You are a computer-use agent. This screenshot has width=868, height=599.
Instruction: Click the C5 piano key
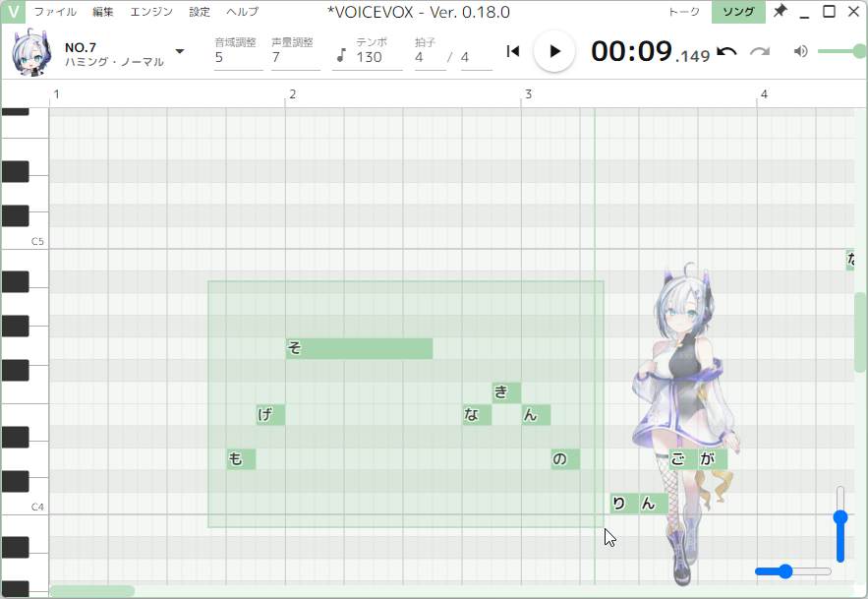point(25,239)
